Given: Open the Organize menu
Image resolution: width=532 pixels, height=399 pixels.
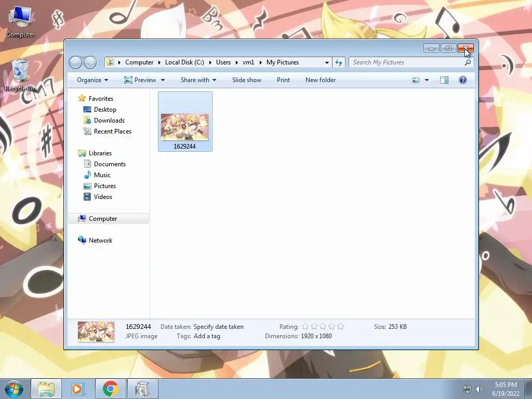Looking at the screenshot, I should 92,80.
